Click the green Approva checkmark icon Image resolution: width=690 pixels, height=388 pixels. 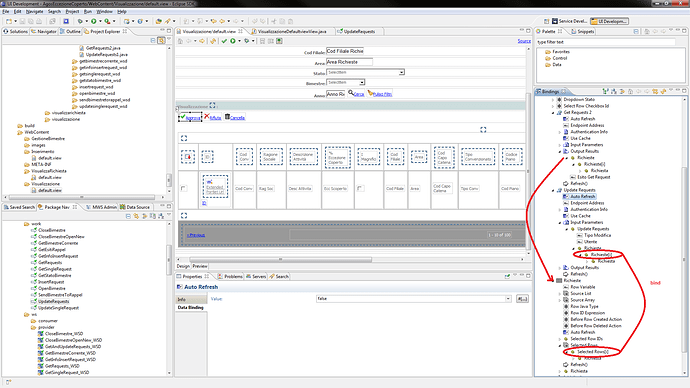(183, 117)
